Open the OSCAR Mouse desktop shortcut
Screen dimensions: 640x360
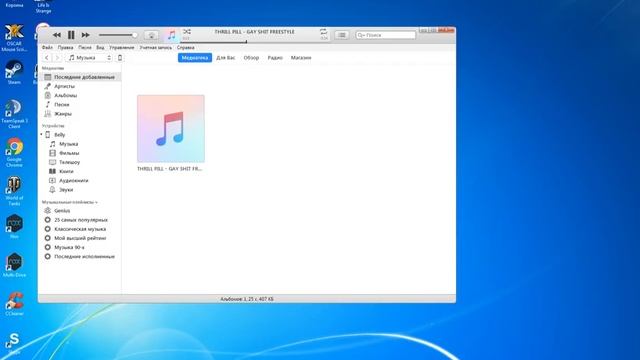(x=14, y=38)
